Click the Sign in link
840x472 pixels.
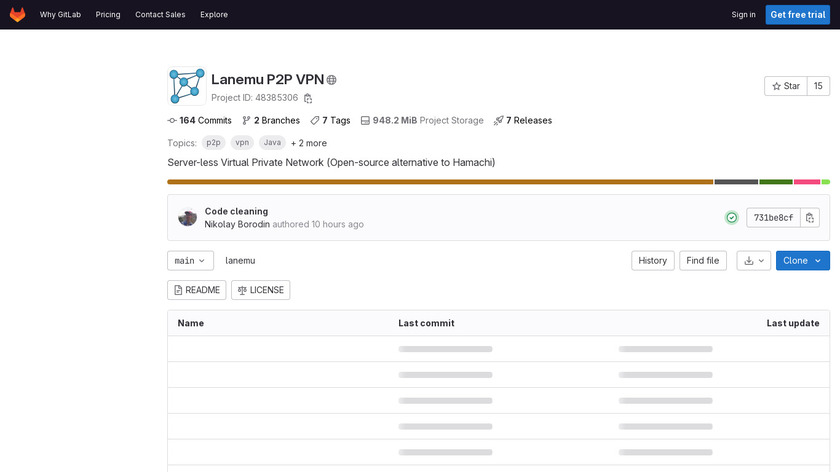pyautogui.click(x=744, y=14)
